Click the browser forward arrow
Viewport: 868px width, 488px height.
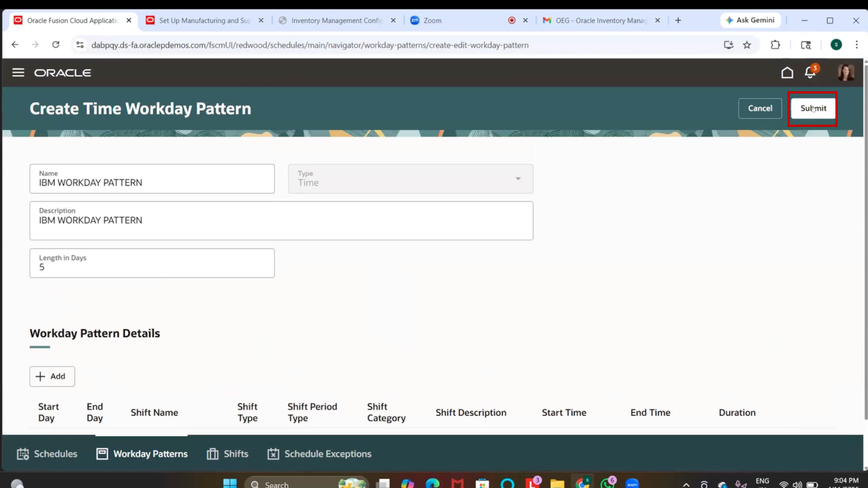[35, 45]
